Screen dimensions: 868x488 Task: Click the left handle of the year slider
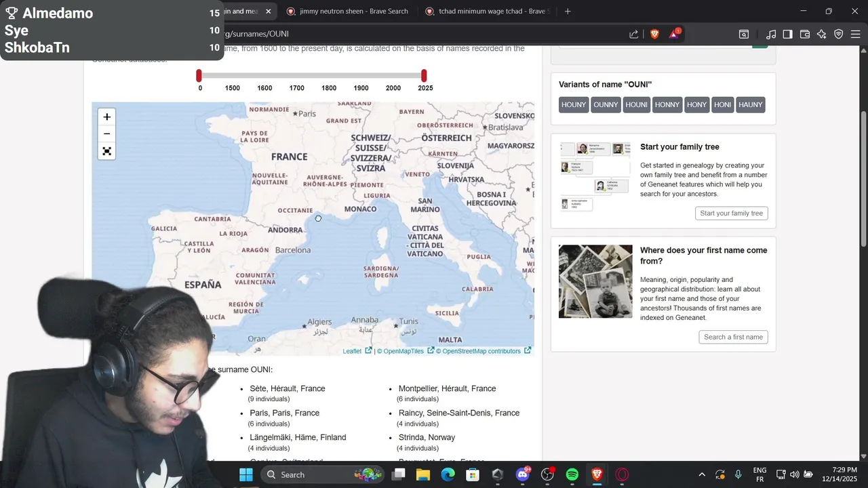[x=199, y=75]
